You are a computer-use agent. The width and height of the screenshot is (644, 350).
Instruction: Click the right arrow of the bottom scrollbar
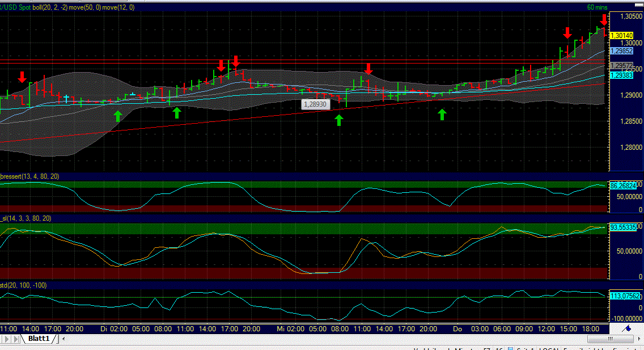coord(639,339)
